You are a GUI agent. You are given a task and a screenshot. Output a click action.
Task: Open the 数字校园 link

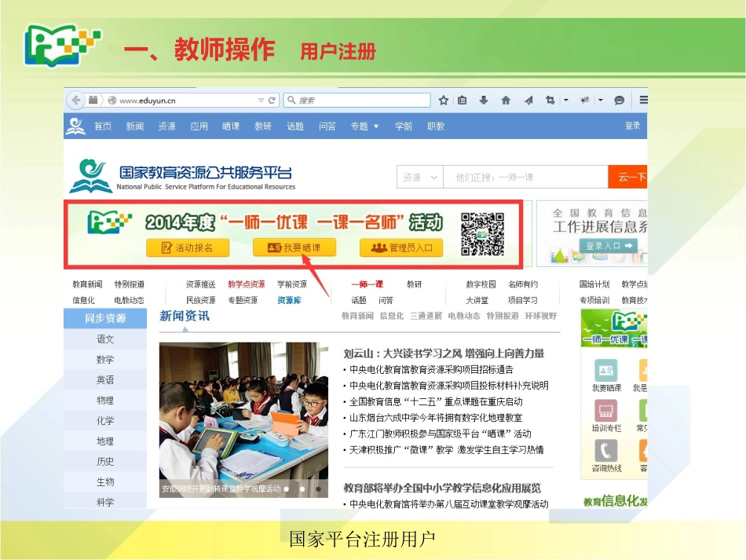pos(481,284)
